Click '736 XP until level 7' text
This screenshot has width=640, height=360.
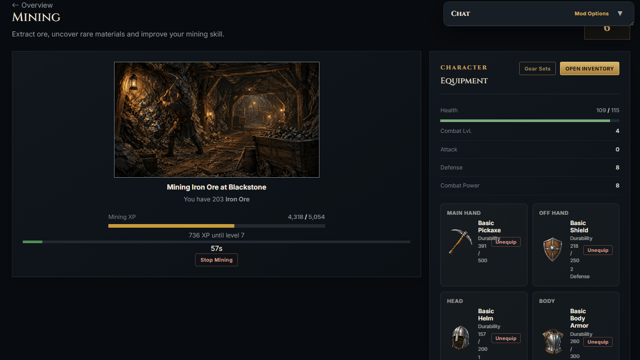[x=216, y=235]
